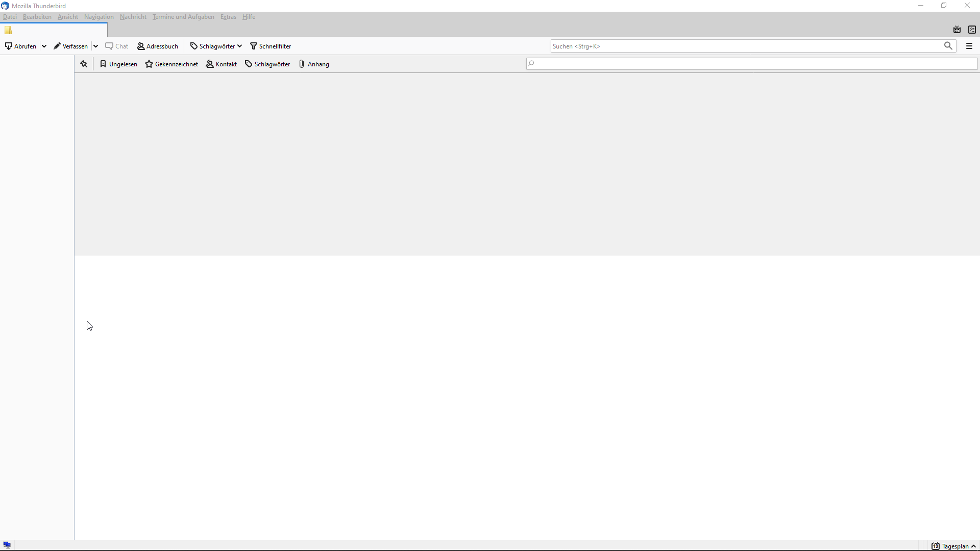Click the online status icon in status bar

pyautogui.click(x=7, y=545)
